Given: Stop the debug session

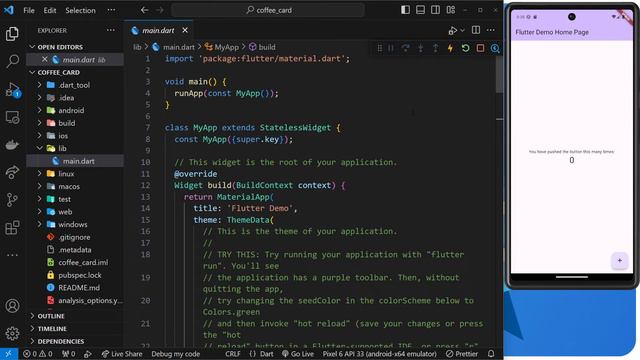Looking at the screenshot, I should click(480, 48).
